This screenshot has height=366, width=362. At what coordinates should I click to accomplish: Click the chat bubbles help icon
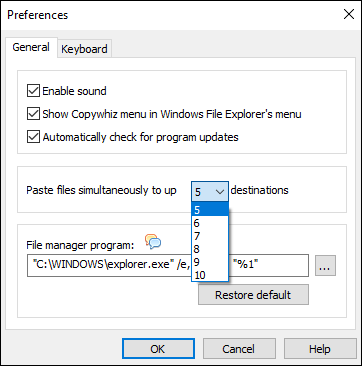(x=153, y=242)
